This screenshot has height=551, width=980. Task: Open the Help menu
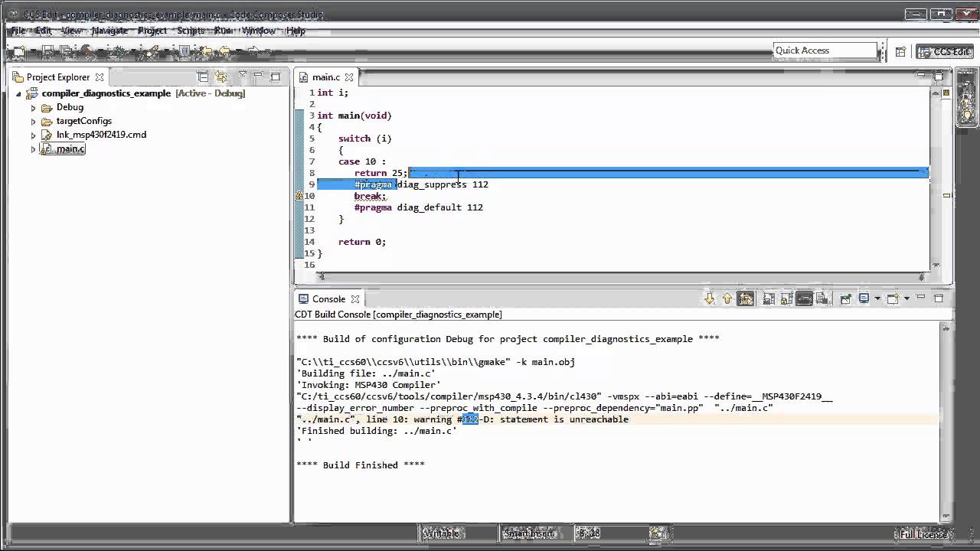click(296, 31)
